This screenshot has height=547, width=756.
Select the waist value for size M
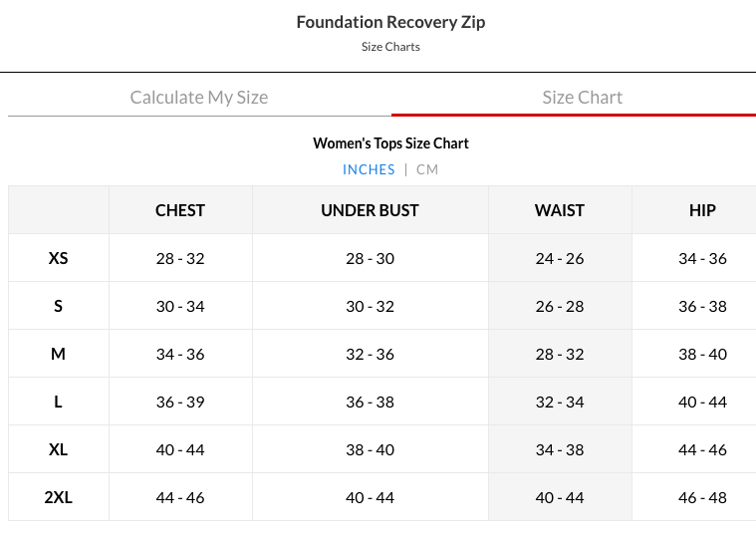[560, 354]
